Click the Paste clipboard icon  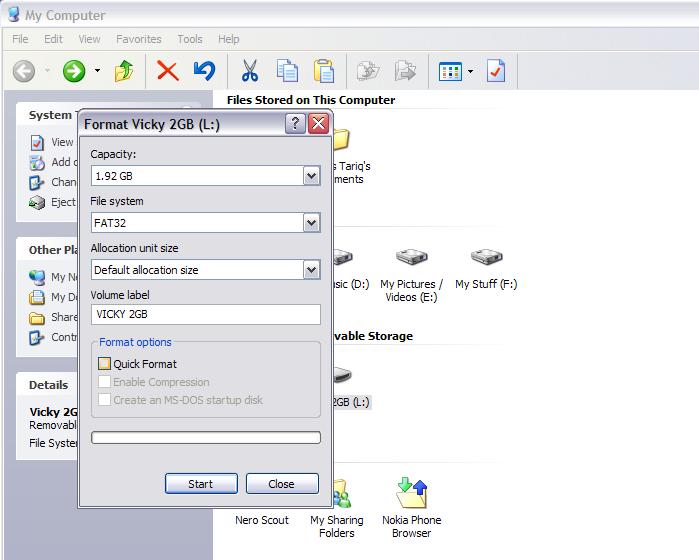point(323,71)
